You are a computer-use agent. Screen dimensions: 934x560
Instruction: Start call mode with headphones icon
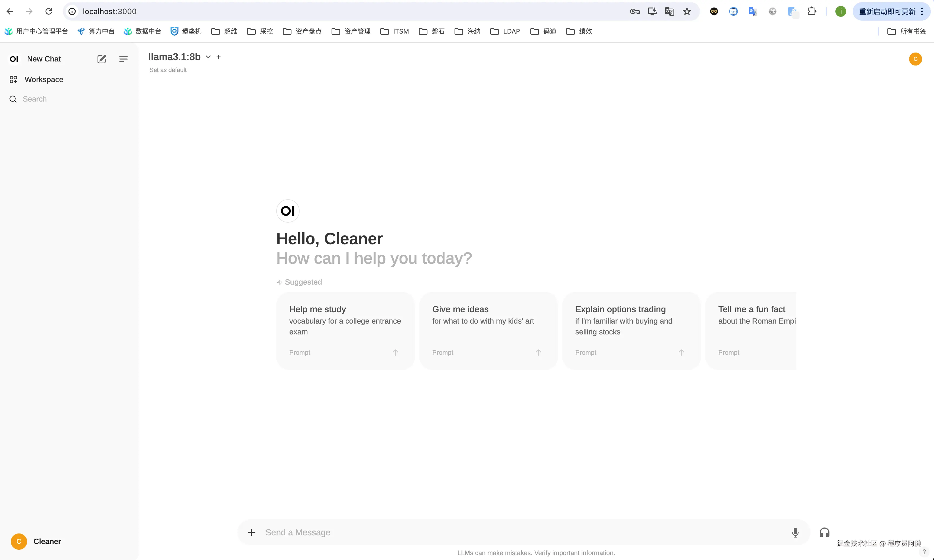pos(824,532)
